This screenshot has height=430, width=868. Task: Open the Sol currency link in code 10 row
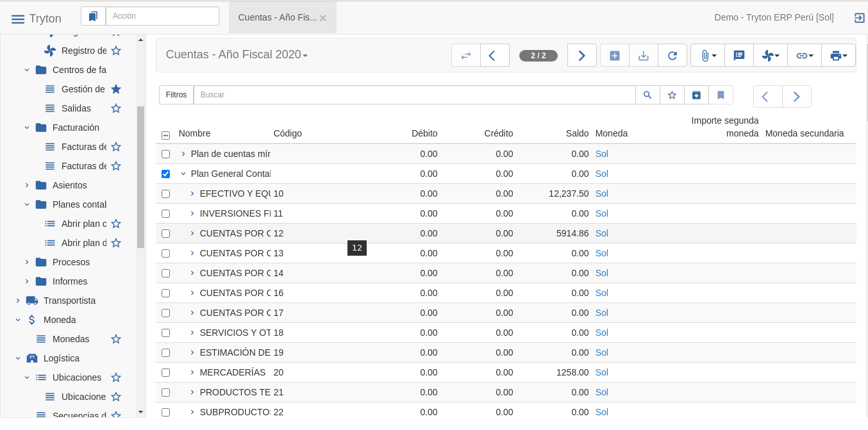(x=601, y=194)
